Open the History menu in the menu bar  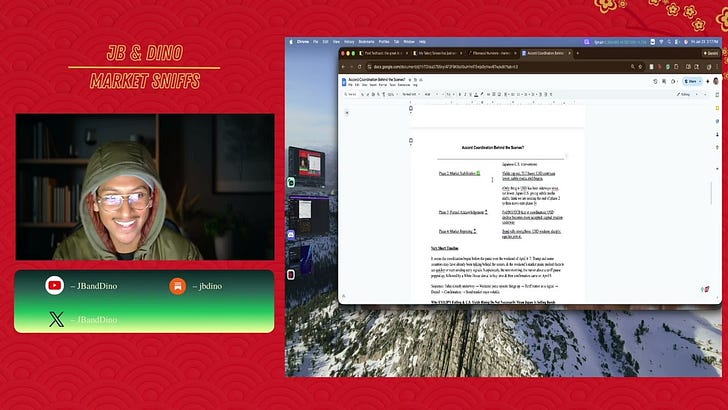coord(349,42)
